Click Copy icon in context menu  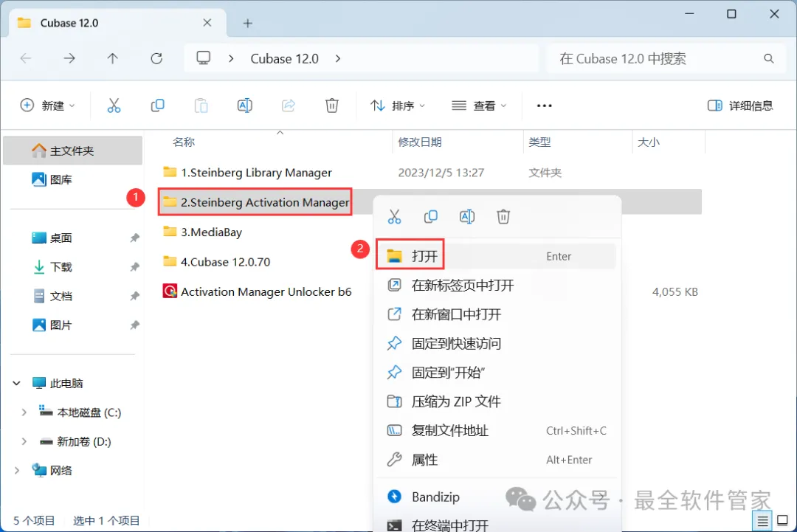click(430, 216)
